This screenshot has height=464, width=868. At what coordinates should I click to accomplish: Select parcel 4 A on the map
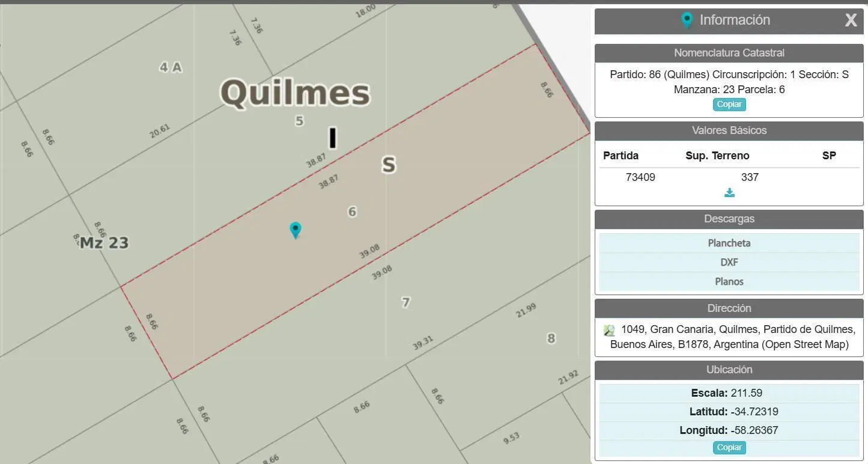coord(171,67)
